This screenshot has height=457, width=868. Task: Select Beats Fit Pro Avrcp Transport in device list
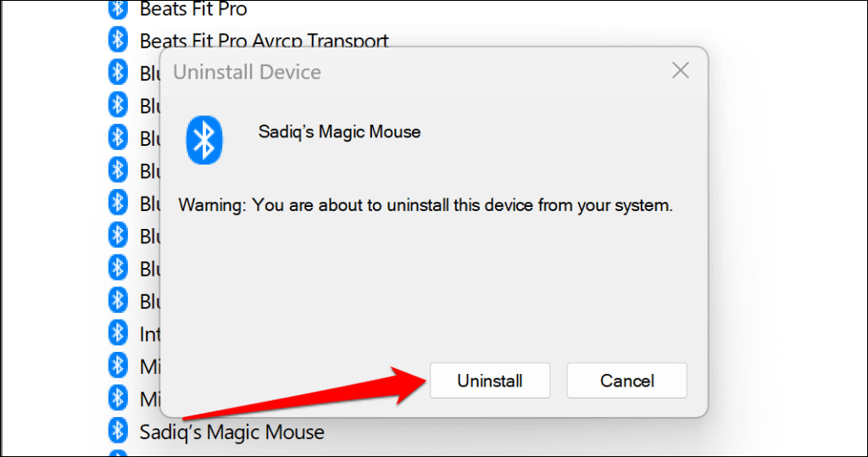tap(264, 41)
